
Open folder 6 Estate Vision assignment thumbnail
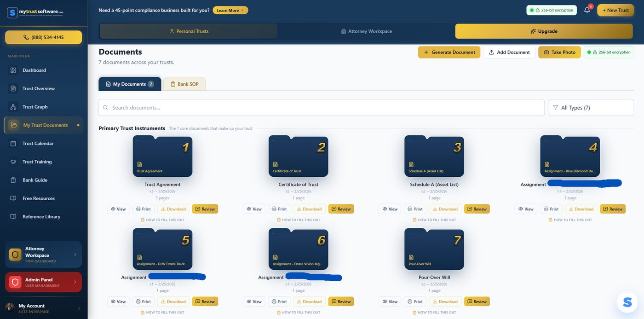299,249
